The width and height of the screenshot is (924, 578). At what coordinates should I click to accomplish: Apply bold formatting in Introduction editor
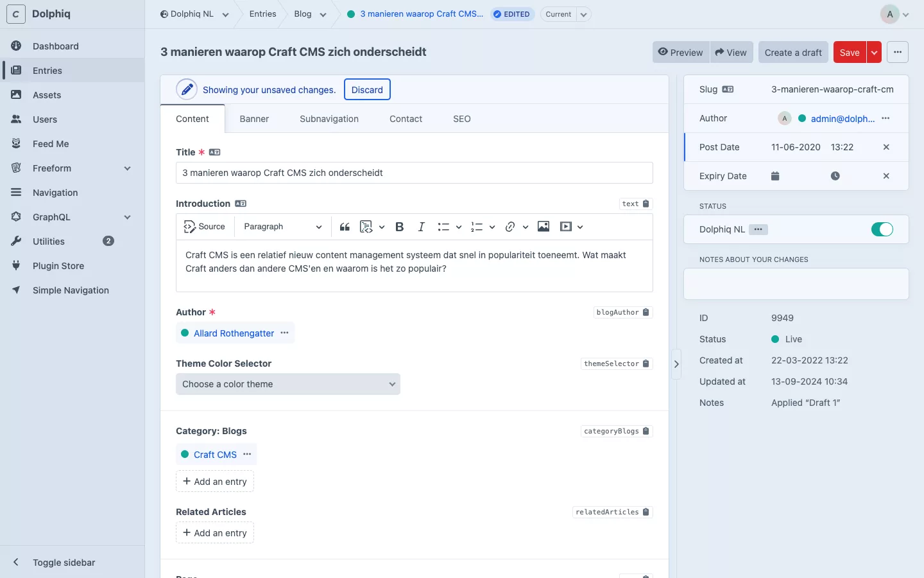(x=399, y=227)
